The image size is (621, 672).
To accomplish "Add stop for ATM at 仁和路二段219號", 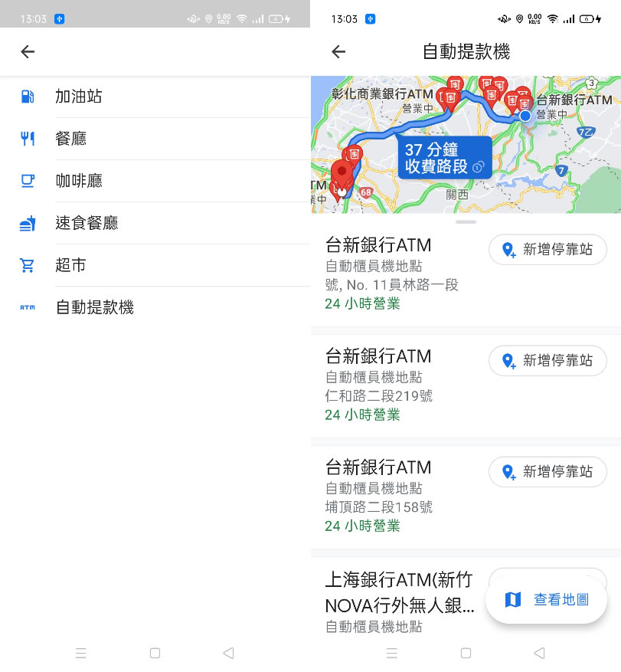I will (547, 361).
